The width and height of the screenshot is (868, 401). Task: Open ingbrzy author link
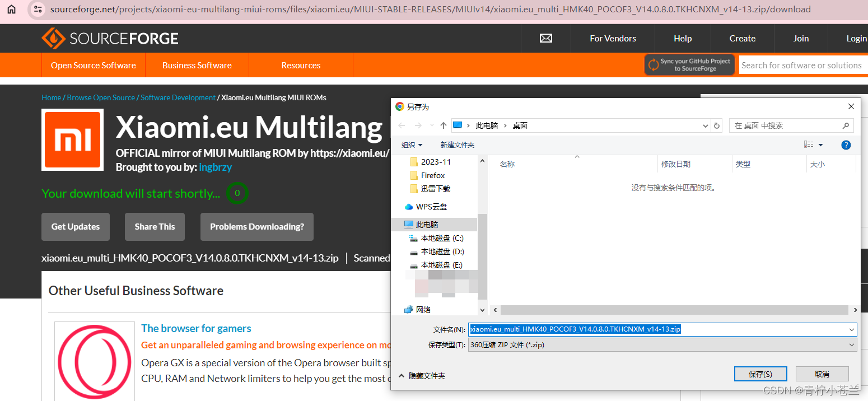(215, 167)
